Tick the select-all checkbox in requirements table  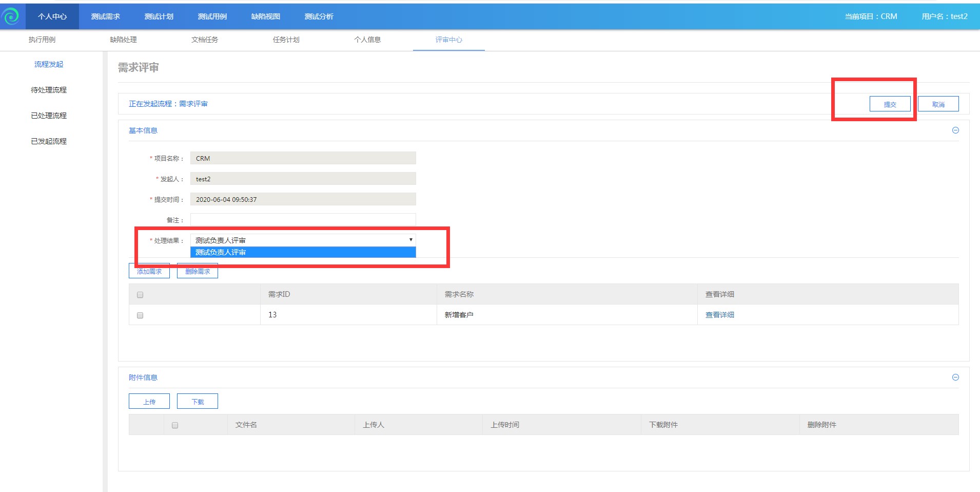140,295
